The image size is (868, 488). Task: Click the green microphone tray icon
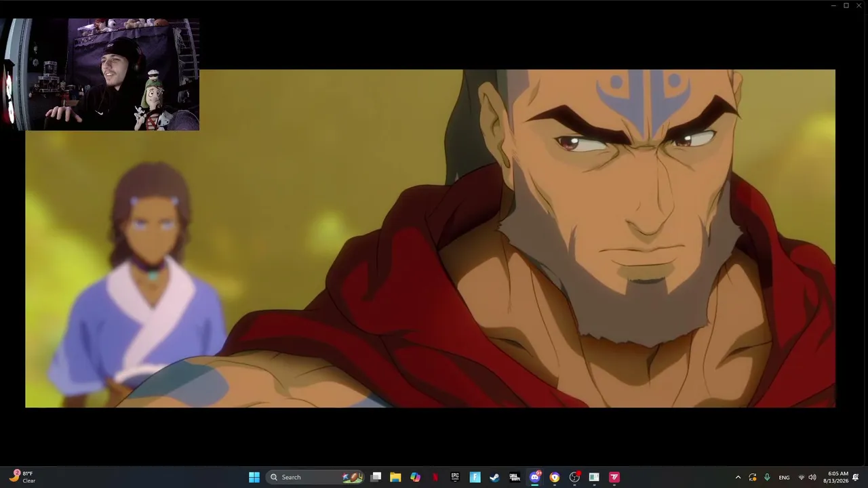click(767, 477)
